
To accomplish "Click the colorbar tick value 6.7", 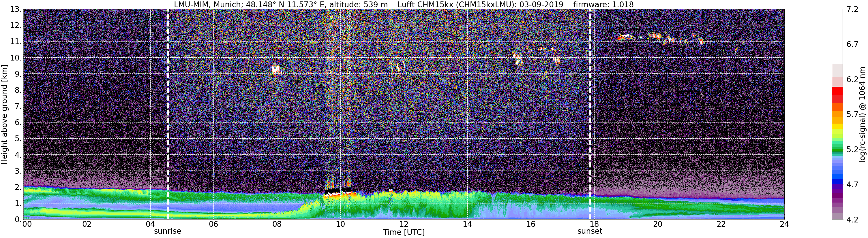I will coord(852,44).
